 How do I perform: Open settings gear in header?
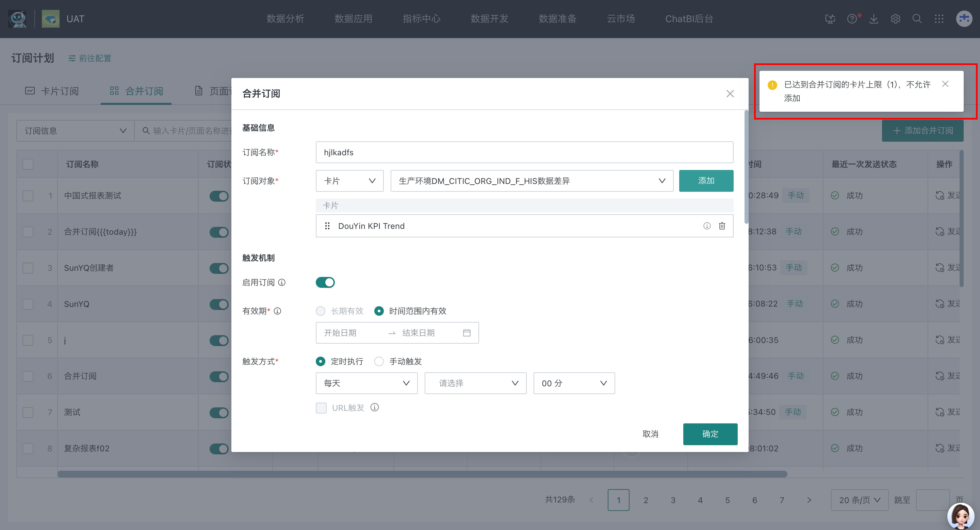click(895, 19)
